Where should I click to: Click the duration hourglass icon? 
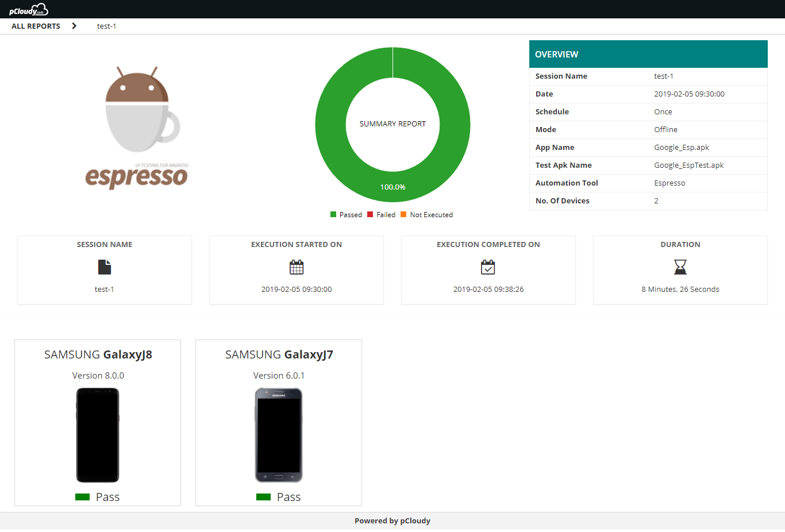point(680,267)
